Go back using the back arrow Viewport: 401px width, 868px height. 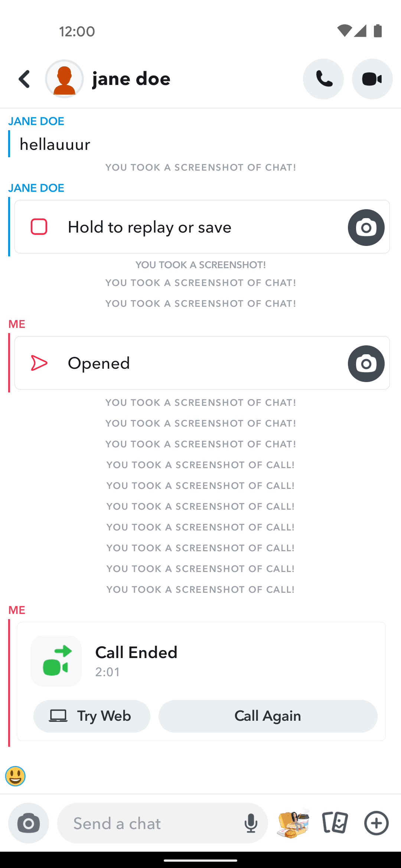25,79
